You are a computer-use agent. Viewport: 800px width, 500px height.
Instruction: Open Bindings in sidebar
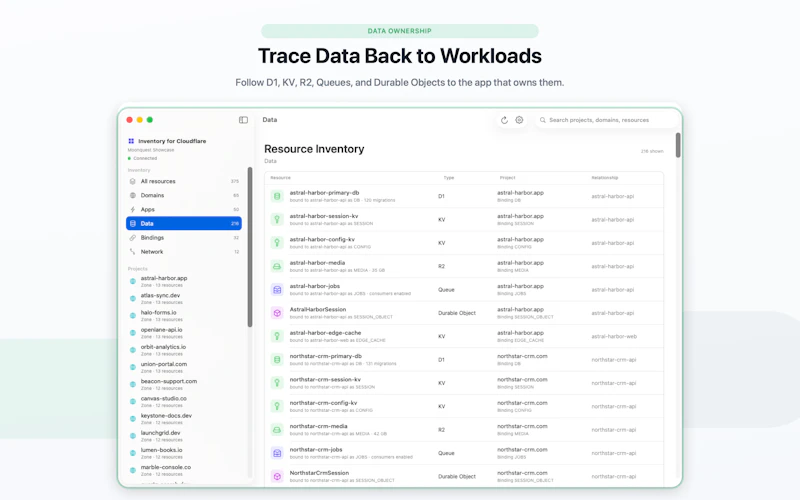pyautogui.click(x=184, y=238)
